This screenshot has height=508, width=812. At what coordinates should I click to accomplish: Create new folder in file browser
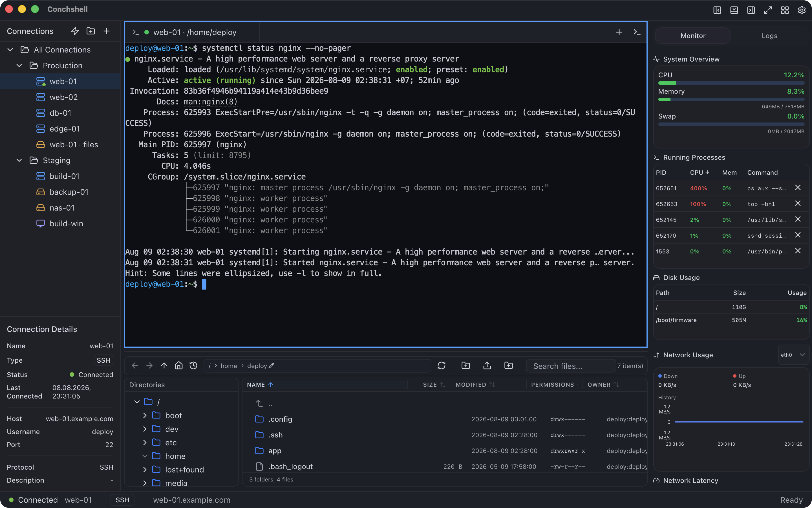[x=466, y=365]
